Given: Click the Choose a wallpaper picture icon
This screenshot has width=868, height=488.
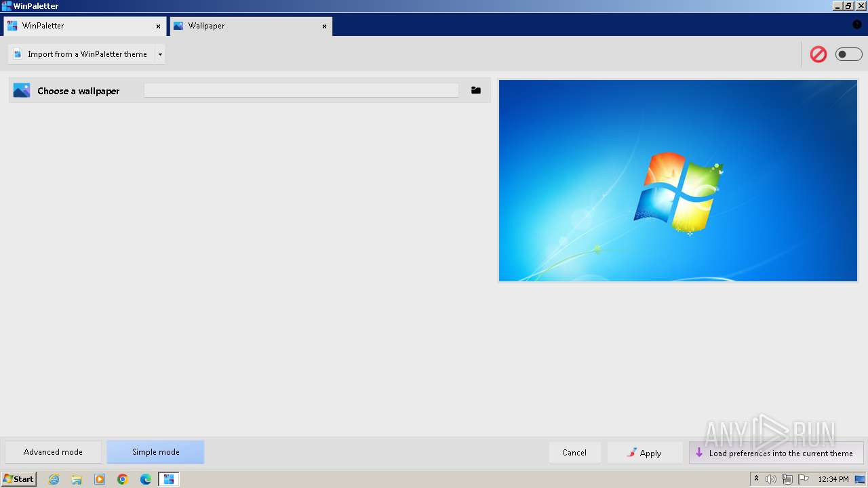Looking at the screenshot, I should click(x=22, y=90).
